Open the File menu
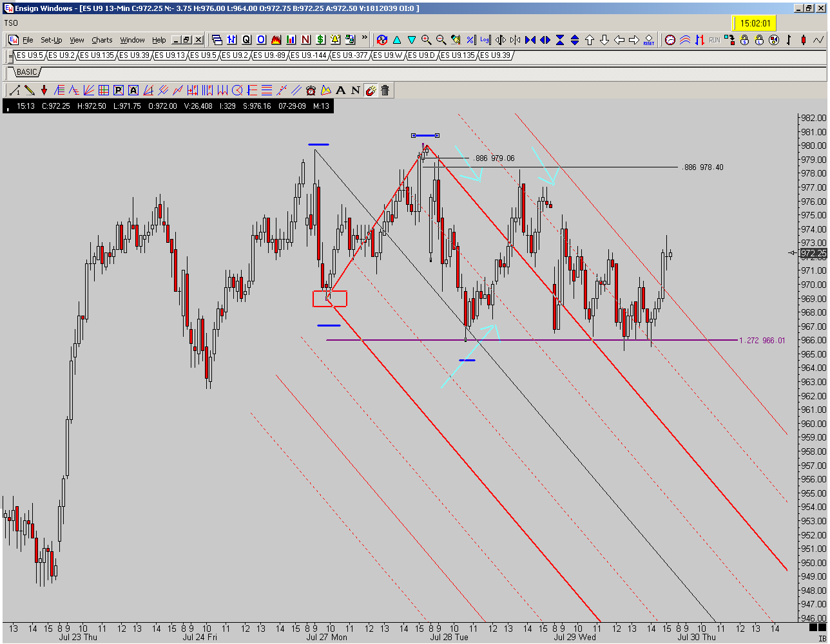Image resolution: width=830 pixels, height=644 pixels. pos(28,40)
